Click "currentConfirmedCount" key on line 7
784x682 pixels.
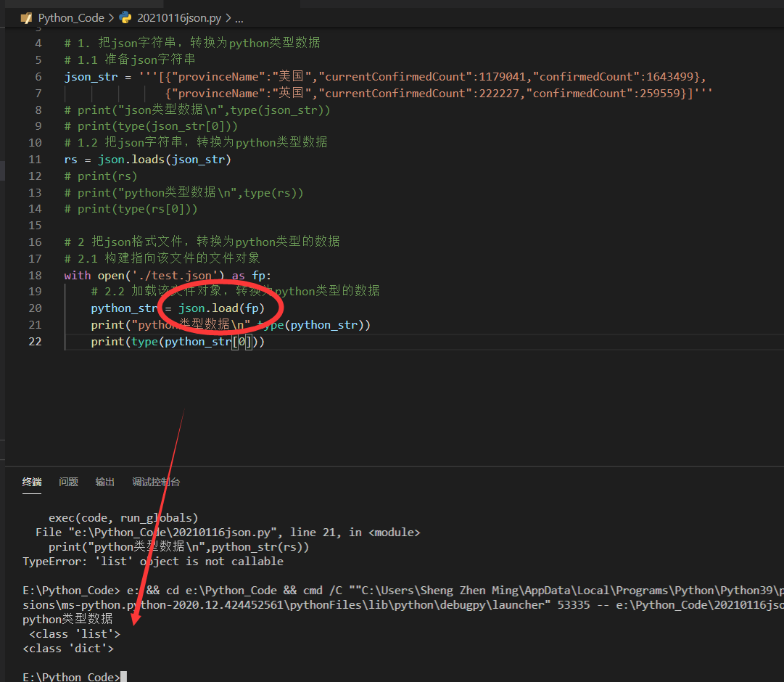coord(395,94)
